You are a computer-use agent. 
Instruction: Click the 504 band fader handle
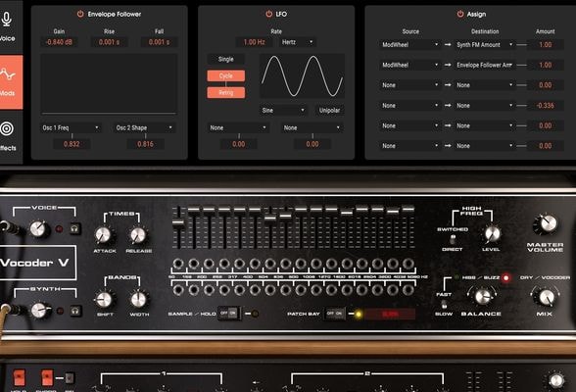tap(270, 219)
